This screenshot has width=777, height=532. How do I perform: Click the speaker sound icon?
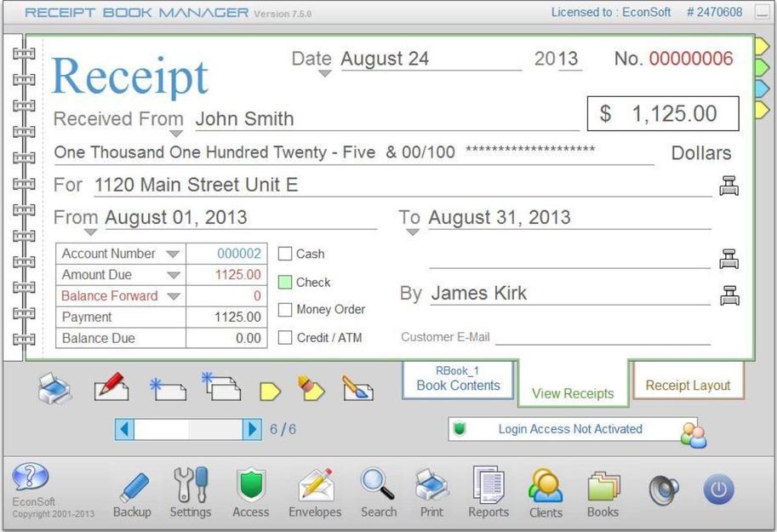pos(664,489)
